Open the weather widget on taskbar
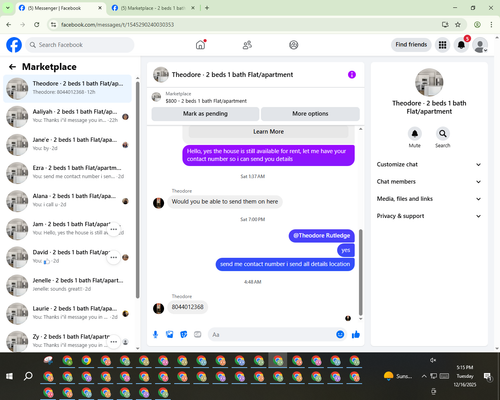This screenshot has height=400, width=500. point(398,376)
